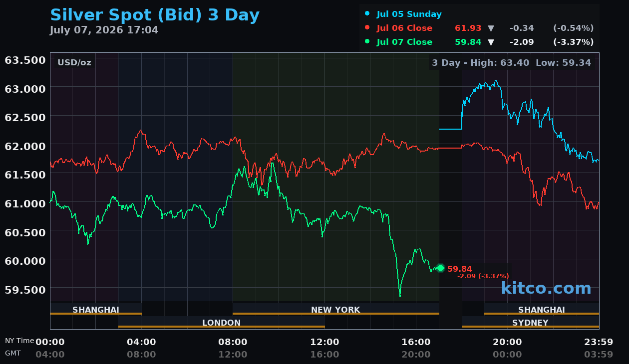Screen dimensions: 629x364
Task: Click the 61.500 y-axis label
Action: pos(25,175)
